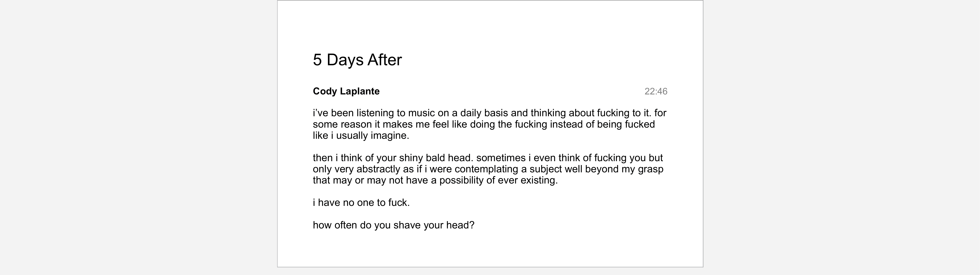This screenshot has height=275, width=980.
Task: Click the 22:46 timestamp
Action: coord(656,91)
